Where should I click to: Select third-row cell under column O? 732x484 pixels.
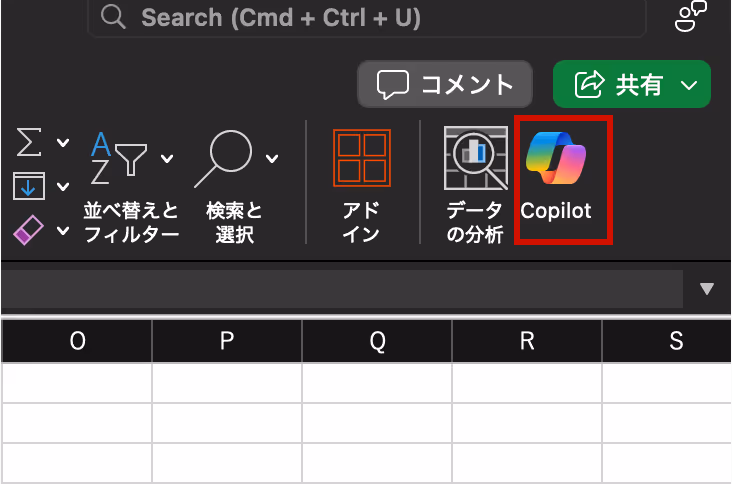tap(77, 463)
